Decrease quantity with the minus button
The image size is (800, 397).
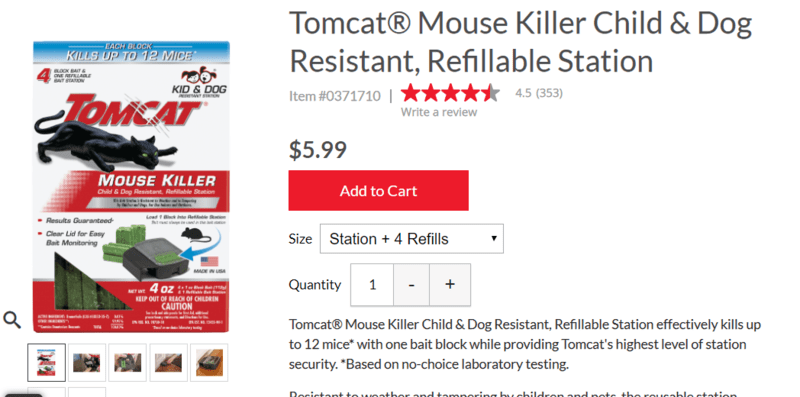pyautogui.click(x=411, y=285)
